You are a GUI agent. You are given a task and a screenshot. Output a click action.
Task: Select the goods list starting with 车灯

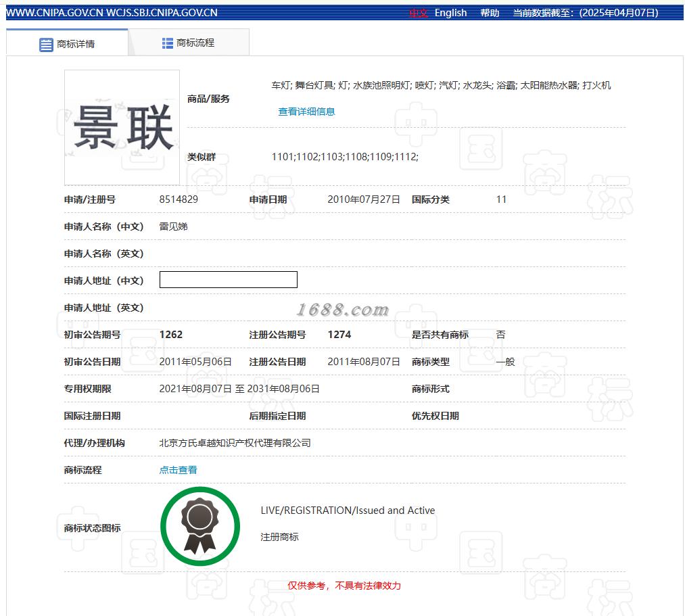441,85
